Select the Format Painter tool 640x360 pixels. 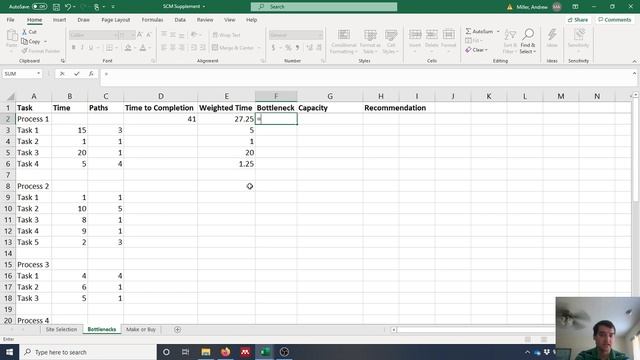tap(40, 51)
